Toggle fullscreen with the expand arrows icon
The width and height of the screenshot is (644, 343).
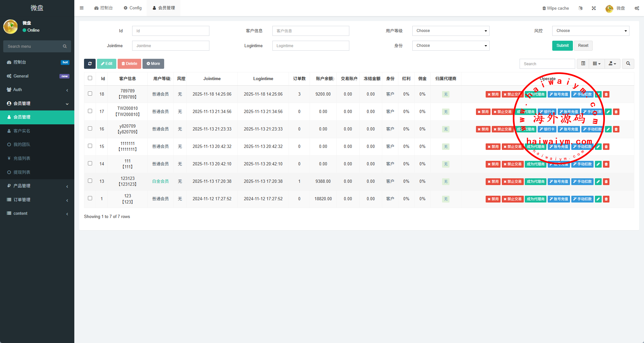coord(594,8)
